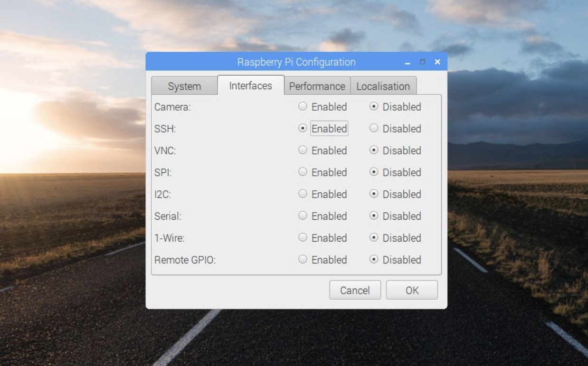This screenshot has width=588, height=366.
Task: Enable the Camera interface
Action: point(322,107)
